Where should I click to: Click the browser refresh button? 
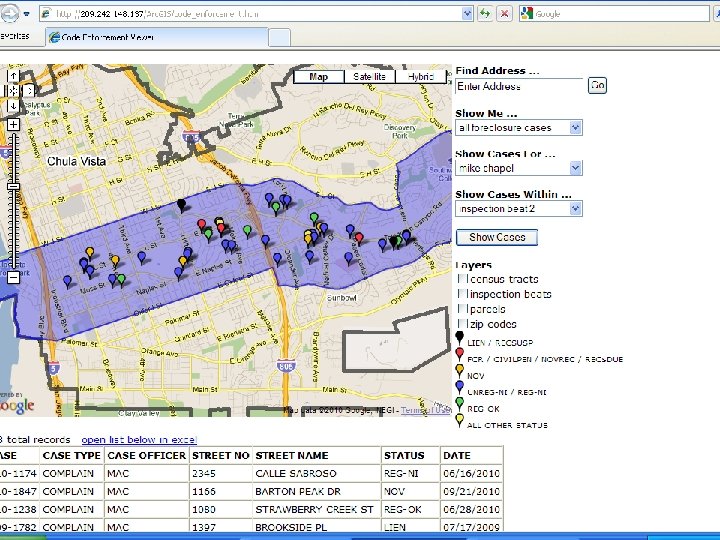pos(485,14)
